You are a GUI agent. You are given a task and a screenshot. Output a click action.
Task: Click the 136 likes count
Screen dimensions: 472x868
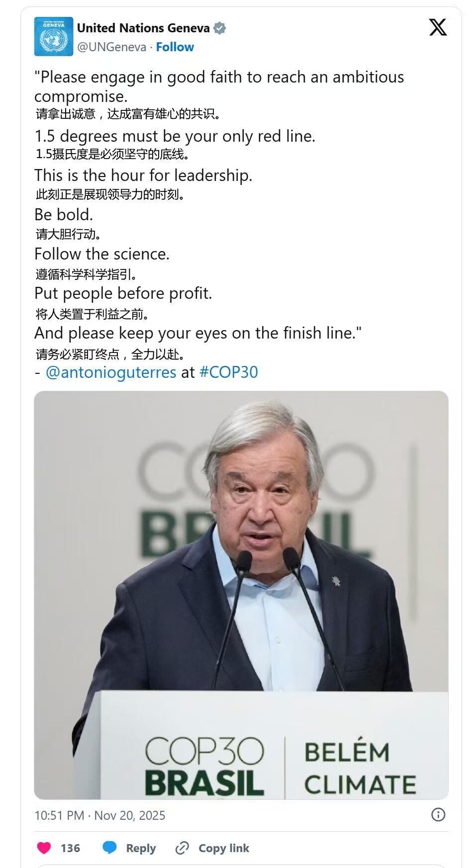pyautogui.click(x=70, y=848)
